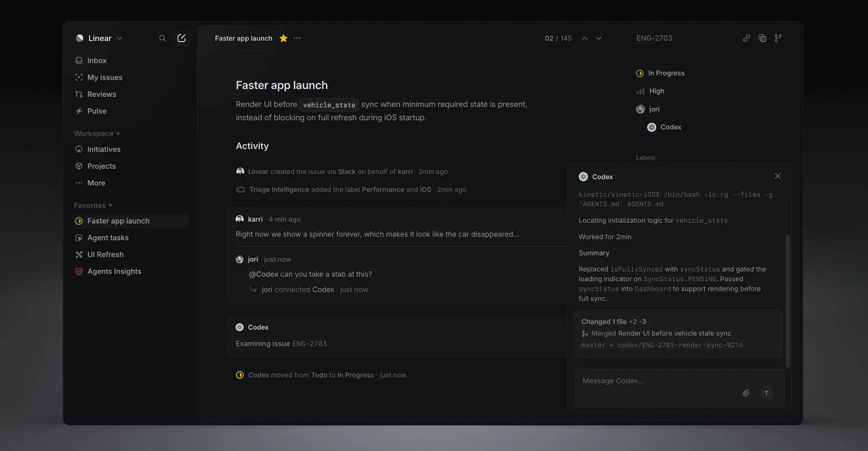Collapse the Workspace section

(x=97, y=134)
